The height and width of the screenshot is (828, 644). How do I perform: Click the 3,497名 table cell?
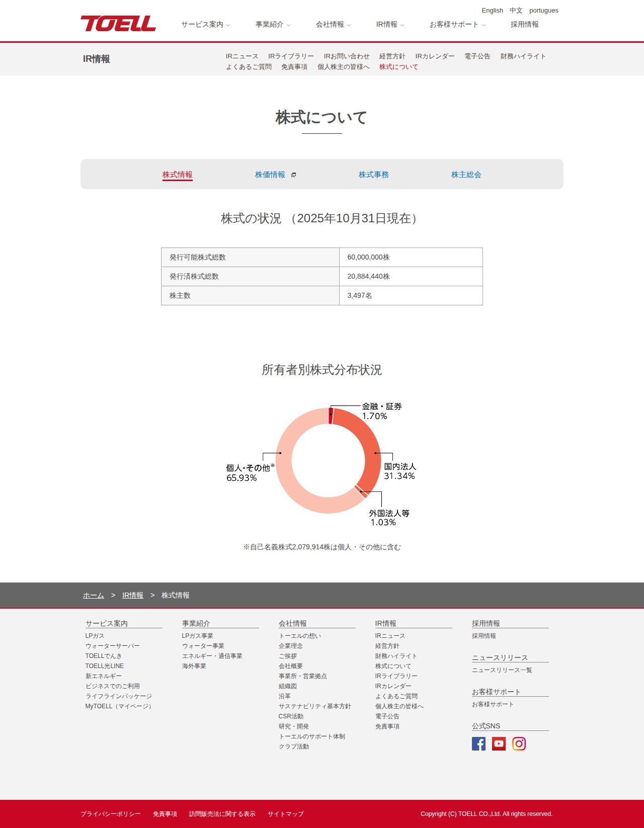(411, 295)
